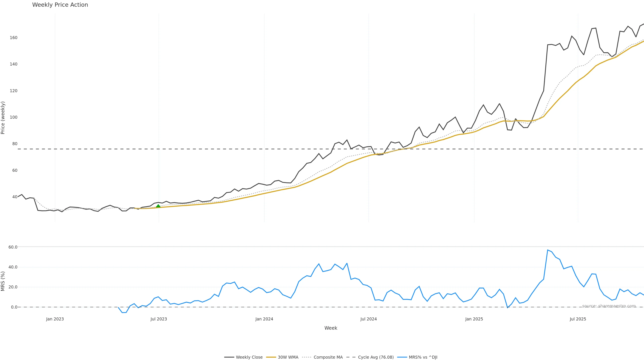Click the Jul 2023 x-axis label
Image resolution: width=644 pixels, height=362 pixels.
tap(158, 319)
